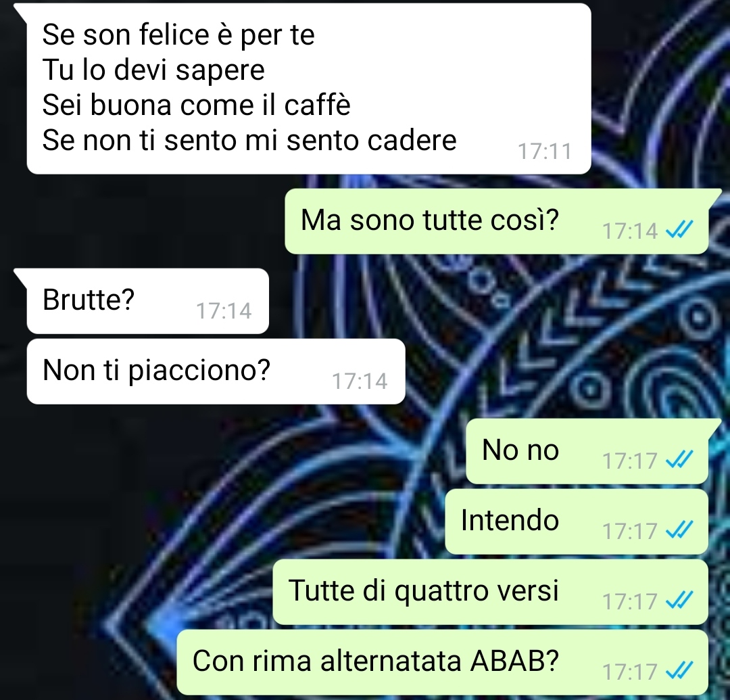The width and height of the screenshot is (730, 700).
Task: Tap the 'Non ti piacciono?' message bubble
Action: click(x=216, y=371)
